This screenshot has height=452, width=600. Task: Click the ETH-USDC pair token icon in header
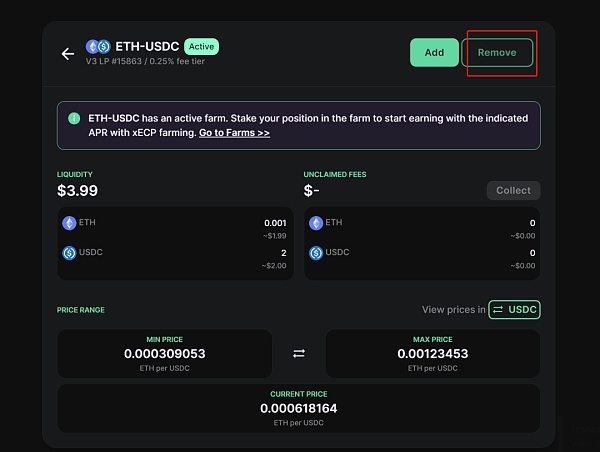point(98,47)
